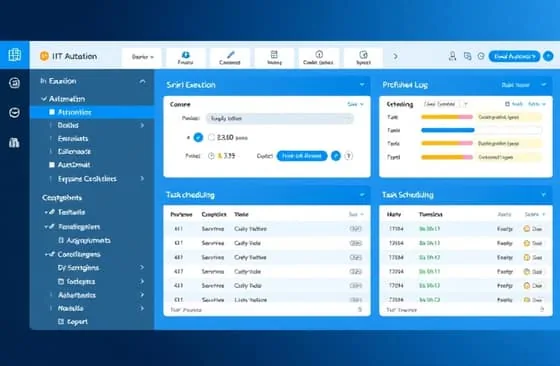Open the buildings icon in the left rail
The image size is (560, 366).
pyautogui.click(x=14, y=143)
